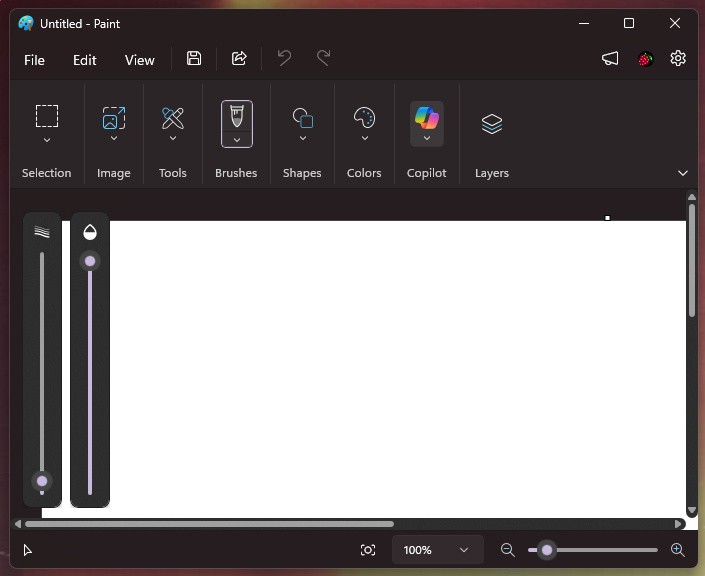This screenshot has height=576, width=705.
Task: Open the Brushes type dropdown chevron
Action: pos(237,140)
